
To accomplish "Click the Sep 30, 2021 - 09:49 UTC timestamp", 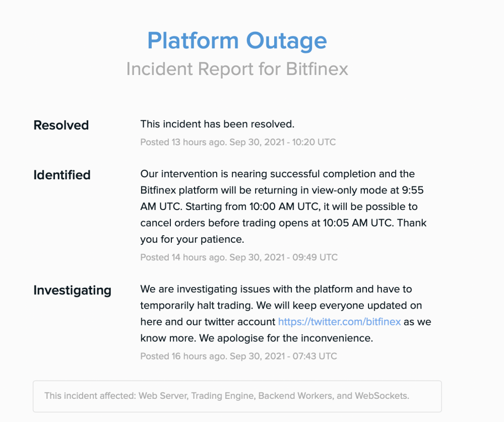I will (x=283, y=257).
